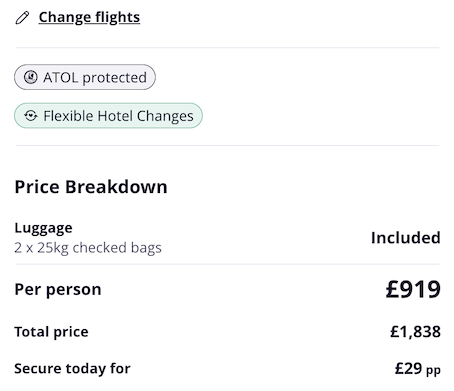Click the Price Breakdown heading

point(91,187)
